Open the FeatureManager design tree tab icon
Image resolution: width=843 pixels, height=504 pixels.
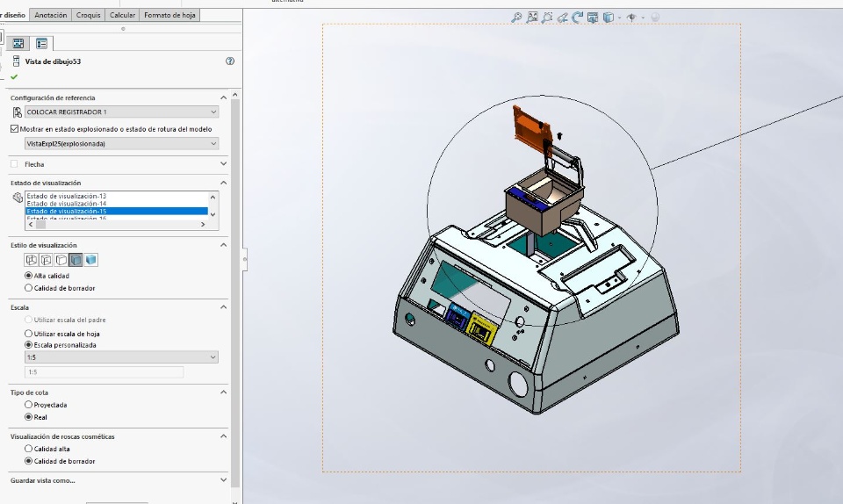click(x=18, y=44)
